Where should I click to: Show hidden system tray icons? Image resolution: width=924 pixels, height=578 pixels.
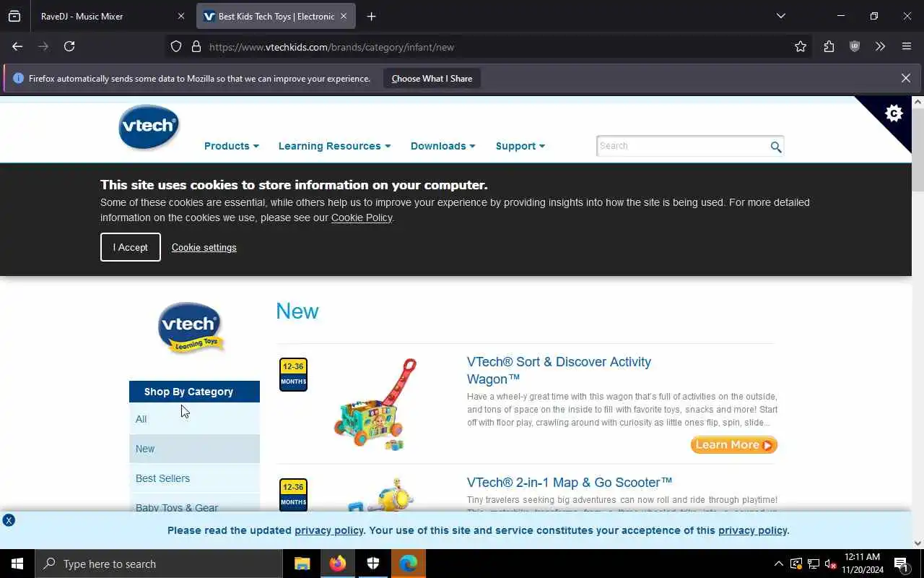click(778, 564)
